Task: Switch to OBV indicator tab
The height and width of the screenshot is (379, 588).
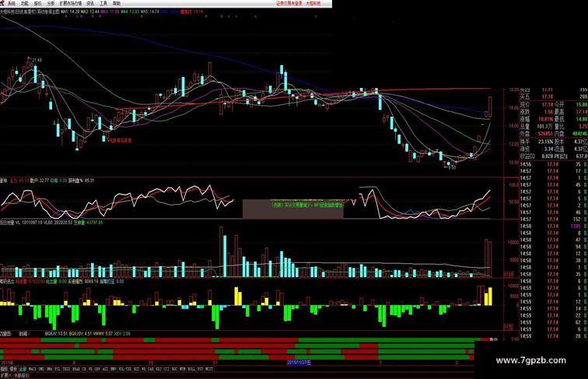Action: pyautogui.click(x=96, y=369)
